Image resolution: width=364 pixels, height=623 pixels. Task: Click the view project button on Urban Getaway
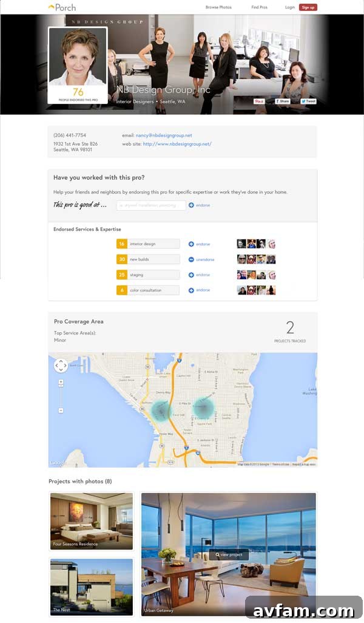[229, 554]
